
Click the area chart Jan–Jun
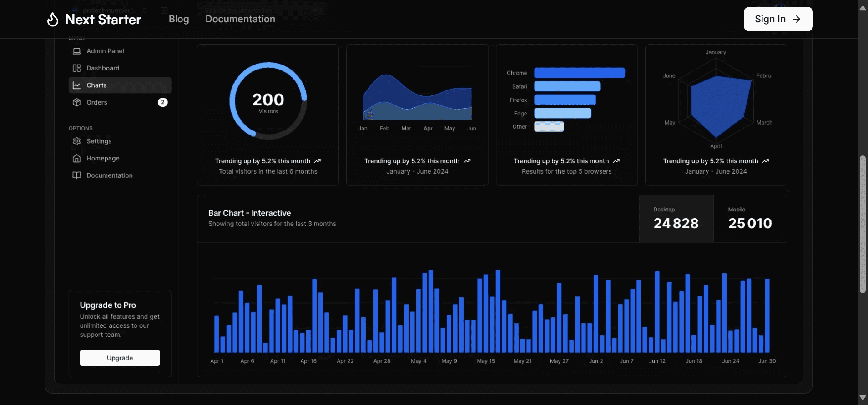(417, 97)
